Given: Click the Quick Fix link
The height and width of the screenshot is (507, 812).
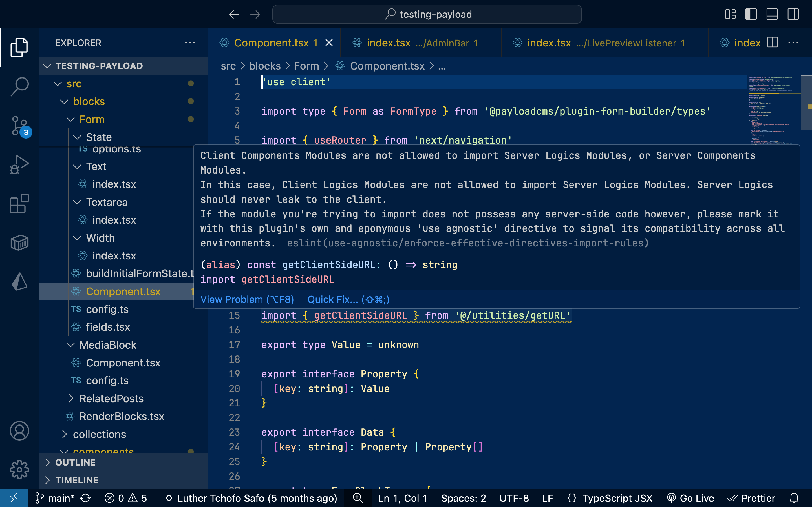Looking at the screenshot, I should coord(348,299).
